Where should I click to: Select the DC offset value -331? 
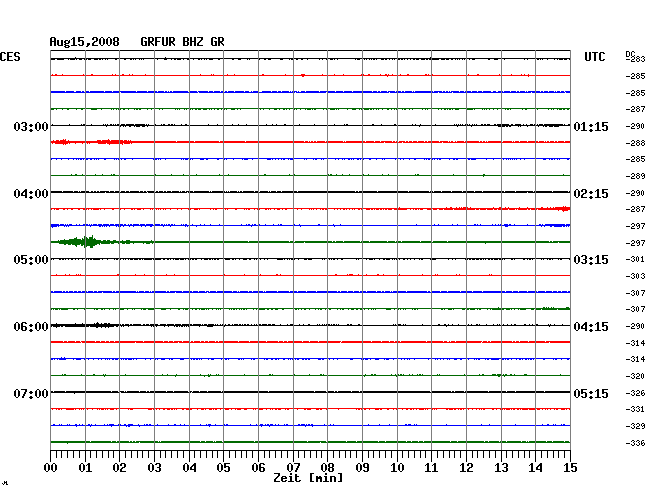click(x=635, y=409)
